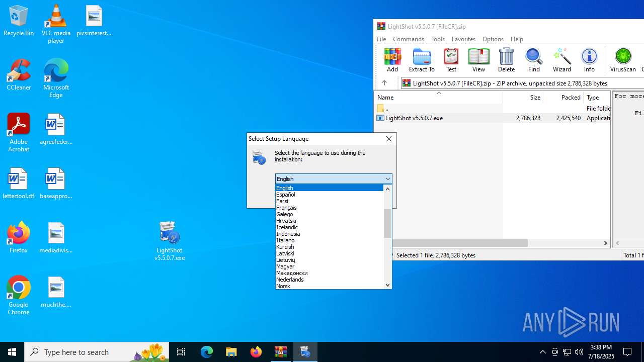The image size is (644, 362).
Task: Choose Icelandic from the language list
Action: (x=330, y=227)
